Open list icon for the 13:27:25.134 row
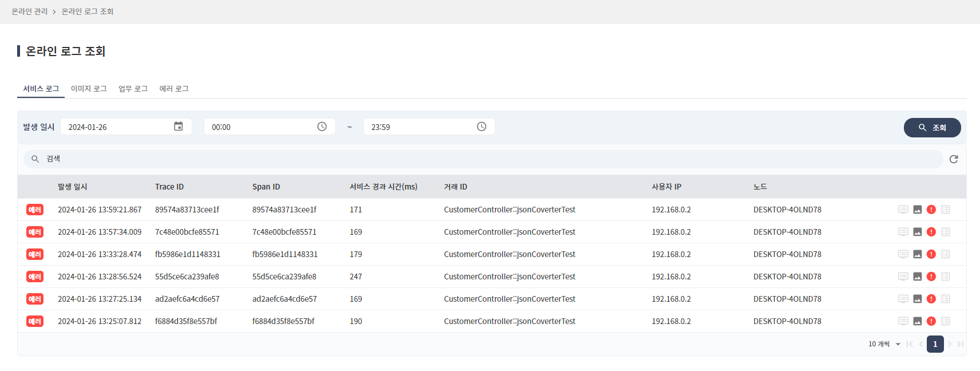Screen dimensions: 980x371 pos(946,299)
